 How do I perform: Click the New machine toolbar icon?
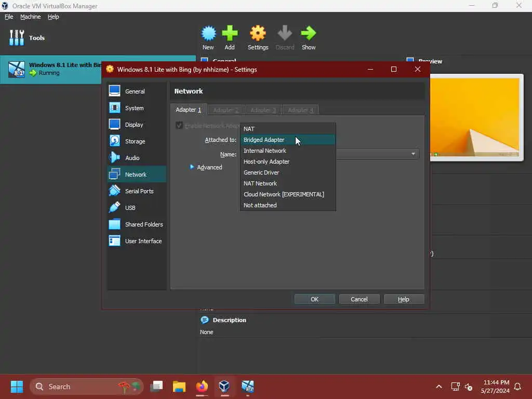pos(208,37)
